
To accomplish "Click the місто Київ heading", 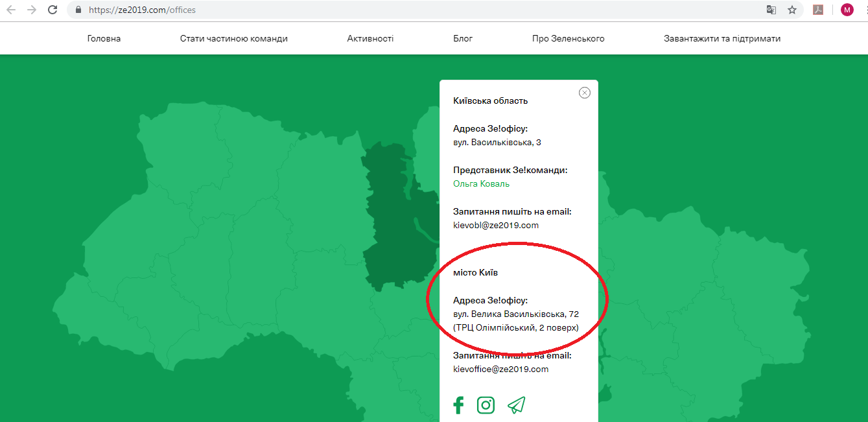I will (x=476, y=273).
